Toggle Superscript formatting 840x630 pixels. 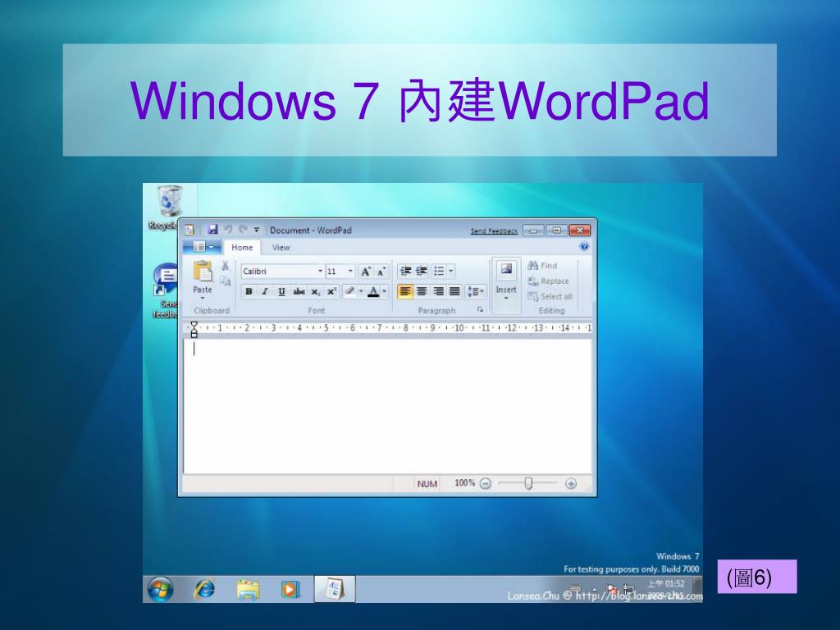coord(331,291)
